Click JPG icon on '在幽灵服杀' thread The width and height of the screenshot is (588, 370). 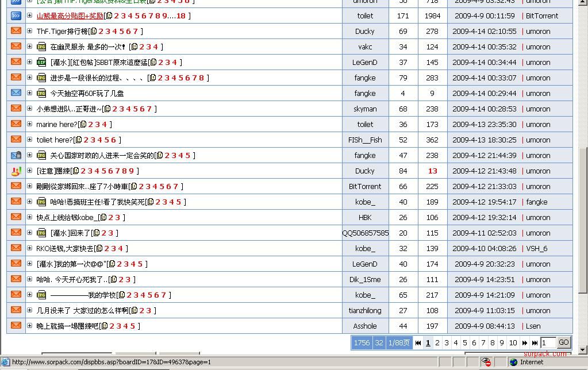coord(41,47)
